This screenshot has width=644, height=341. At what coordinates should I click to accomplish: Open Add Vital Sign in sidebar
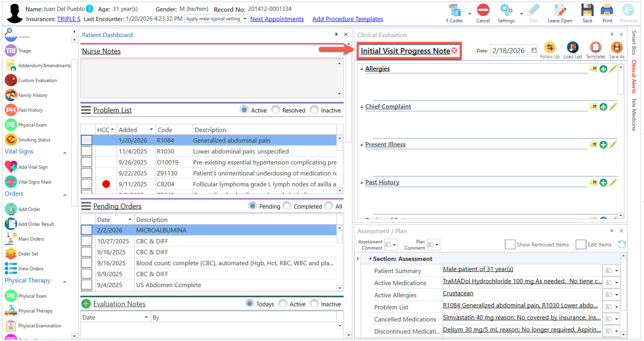click(x=33, y=167)
